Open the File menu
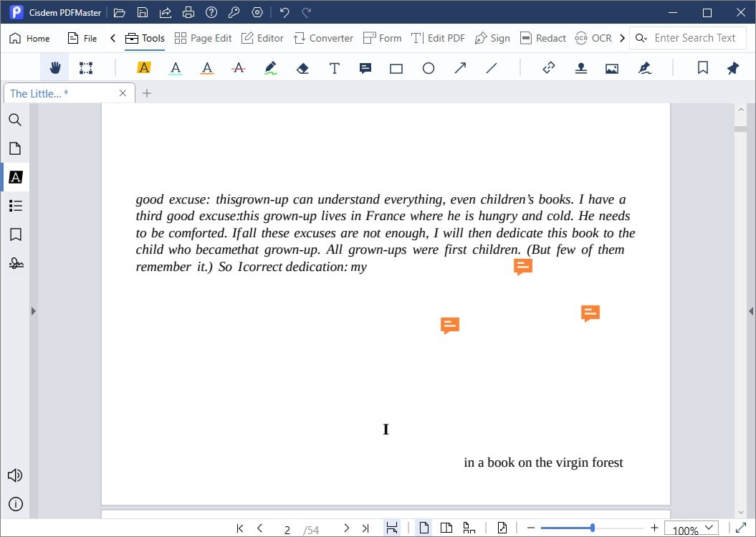 (x=82, y=38)
